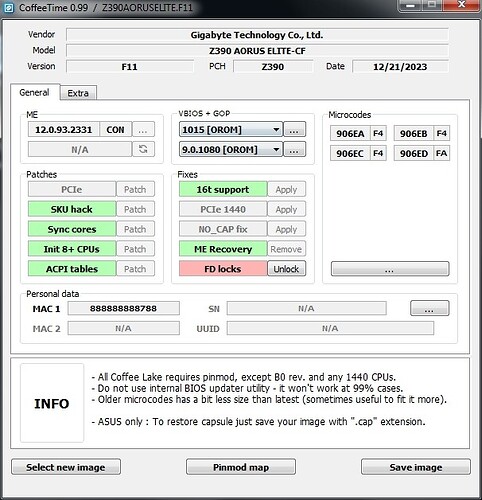Click the green Init 8+ CPUs label
Viewport: 482px width, 500px height.
tap(72, 249)
